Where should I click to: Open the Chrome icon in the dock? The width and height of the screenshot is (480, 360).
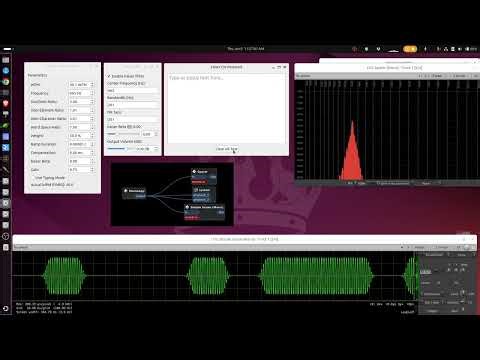click(x=6, y=82)
